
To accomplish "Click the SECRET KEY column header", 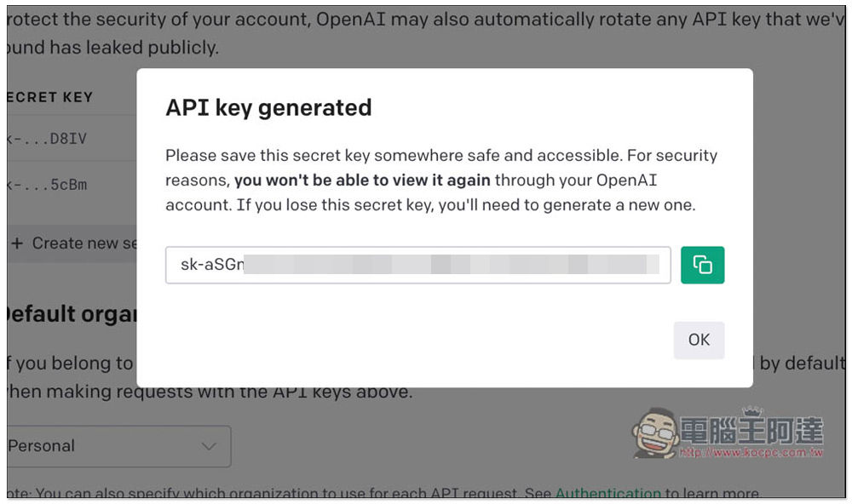I will (x=49, y=97).
